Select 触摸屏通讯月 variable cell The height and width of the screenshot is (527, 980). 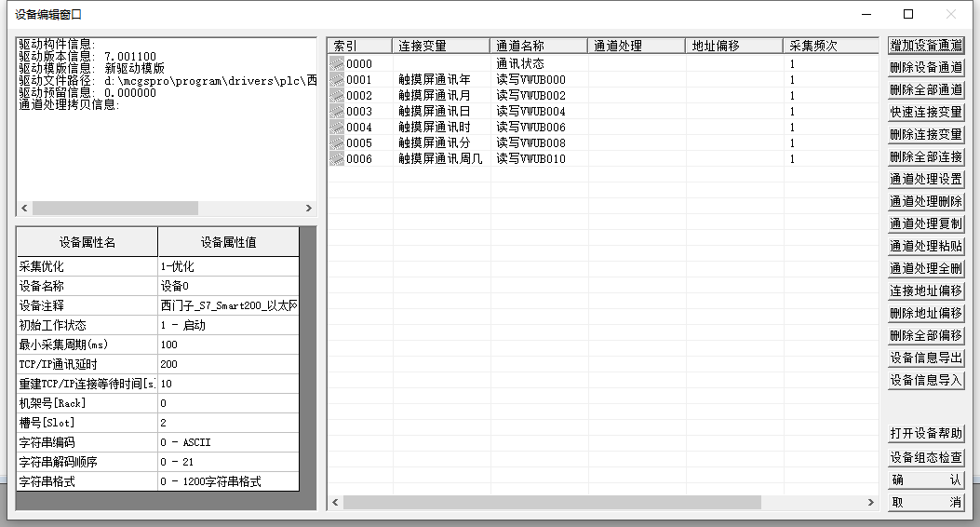pyautogui.click(x=442, y=96)
